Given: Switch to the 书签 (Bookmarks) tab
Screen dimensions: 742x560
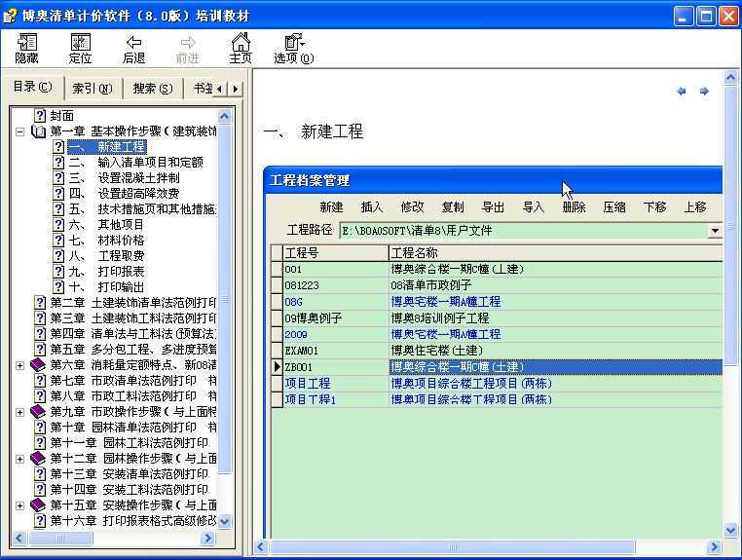Looking at the screenshot, I should tap(203, 89).
